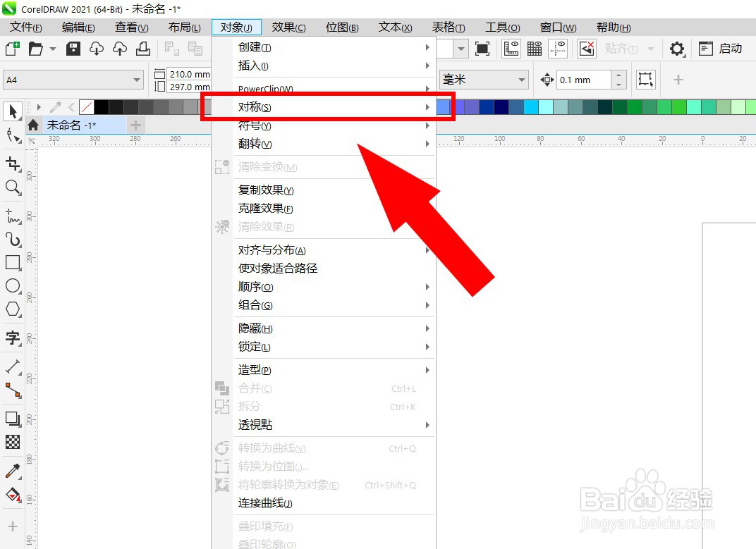Click the Save disk icon
The height and width of the screenshot is (549, 756).
click(x=73, y=49)
